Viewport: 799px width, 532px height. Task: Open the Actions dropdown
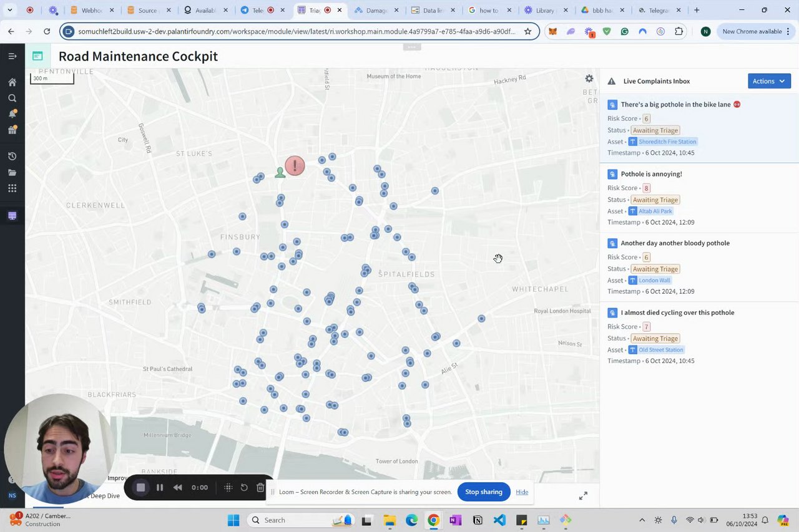pyautogui.click(x=769, y=81)
